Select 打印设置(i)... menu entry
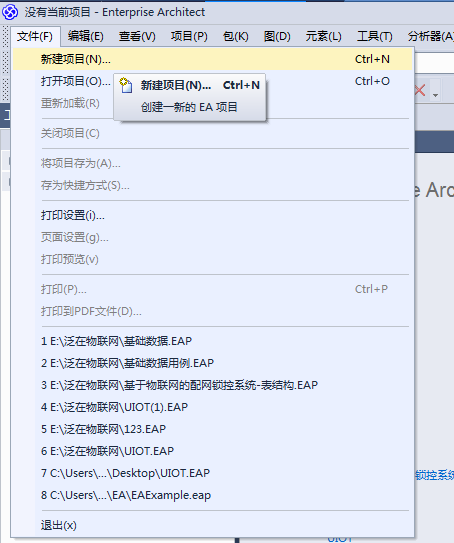Screen dimensions: 454x543 pyautogui.click(x=213, y=215)
